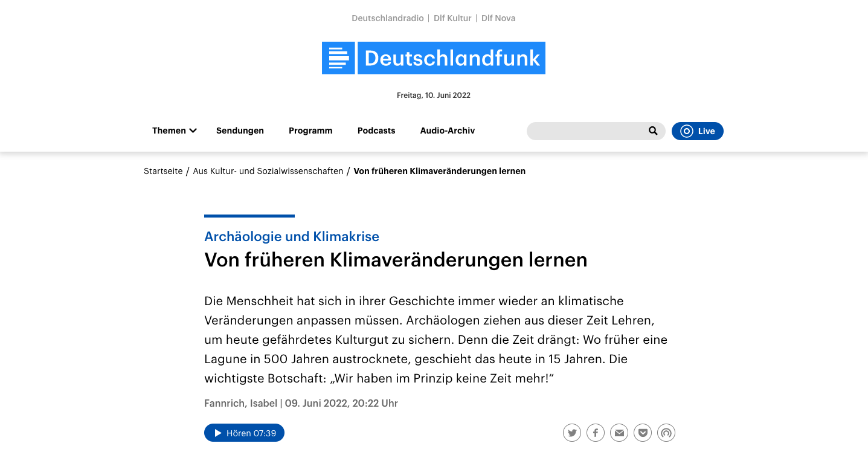Viewport: 868px width, 452px height.
Task: Open podcast subscribe icon
Action: (x=666, y=433)
